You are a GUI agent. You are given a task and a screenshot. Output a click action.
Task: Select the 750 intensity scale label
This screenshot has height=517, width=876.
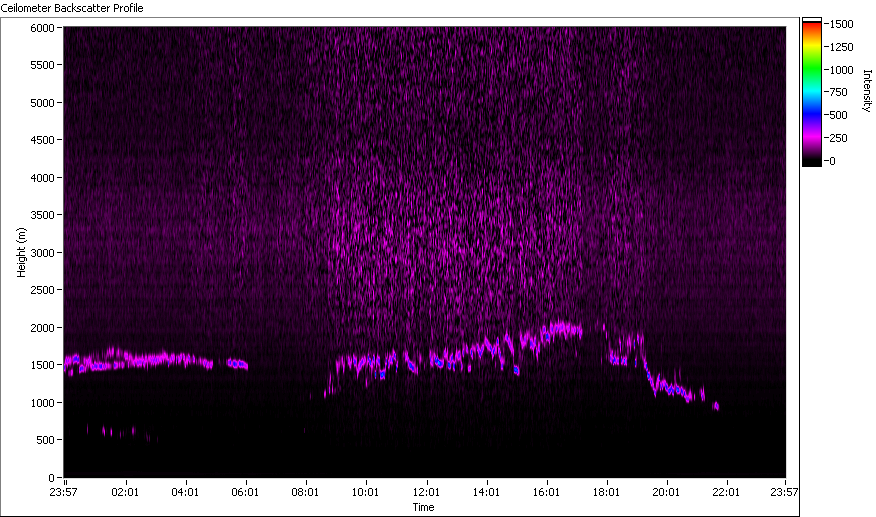[839, 92]
